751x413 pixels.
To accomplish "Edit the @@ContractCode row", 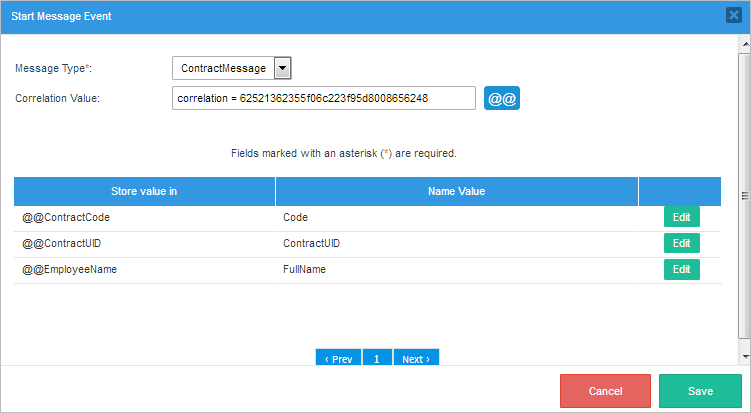I will [681, 217].
